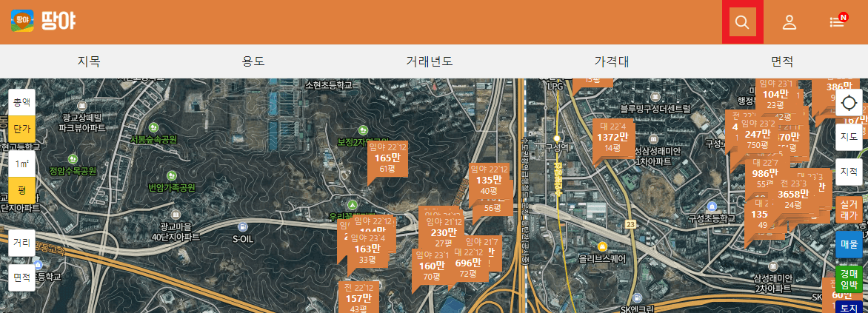Open the 임야 23'2 247만 750평 marker

(758, 135)
